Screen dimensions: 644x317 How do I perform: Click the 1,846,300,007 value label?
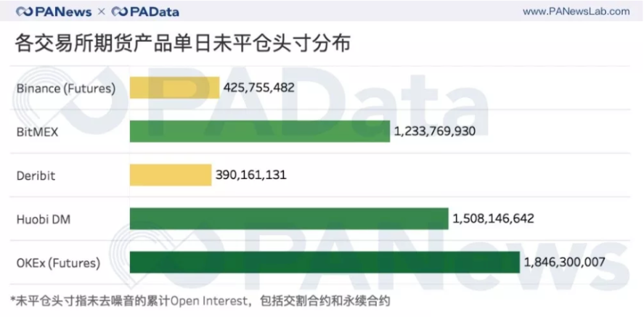coord(564,262)
